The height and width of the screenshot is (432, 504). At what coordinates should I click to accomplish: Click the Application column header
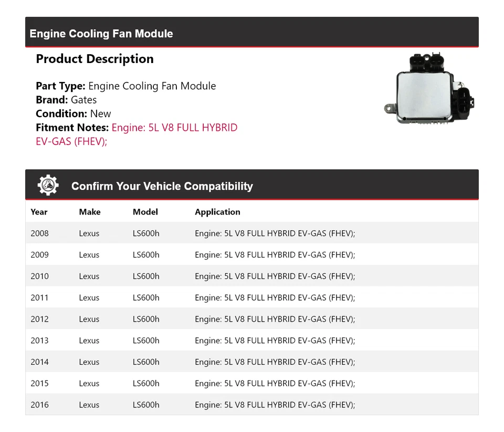click(217, 212)
